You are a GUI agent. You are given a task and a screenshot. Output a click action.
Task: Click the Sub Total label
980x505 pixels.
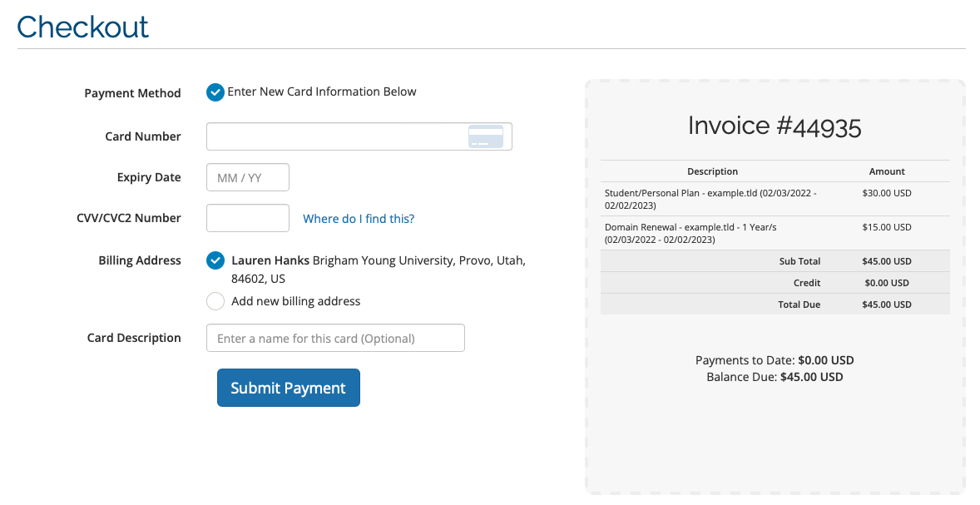pos(800,261)
